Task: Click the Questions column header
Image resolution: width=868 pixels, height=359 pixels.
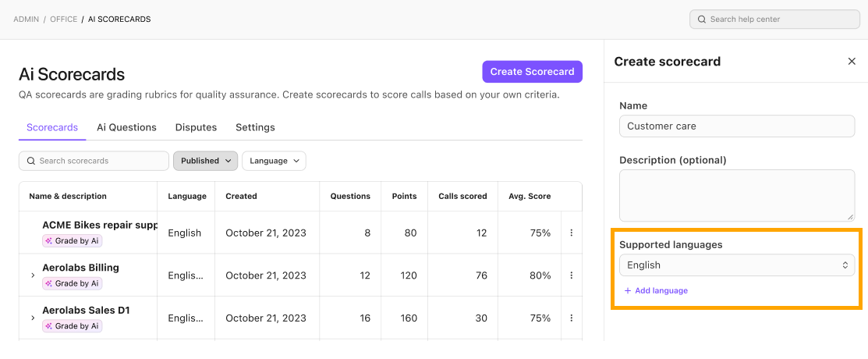Action: pyautogui.click(x=350, y=196)
